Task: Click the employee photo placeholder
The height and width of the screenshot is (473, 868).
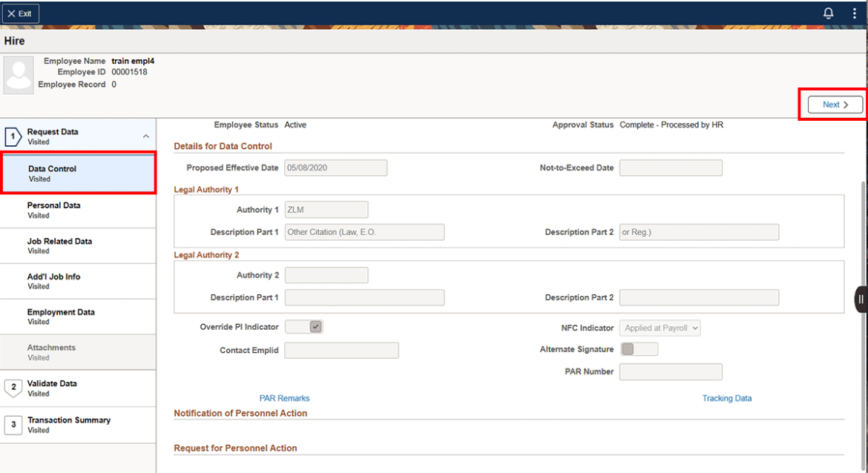Action: (18, 74)
